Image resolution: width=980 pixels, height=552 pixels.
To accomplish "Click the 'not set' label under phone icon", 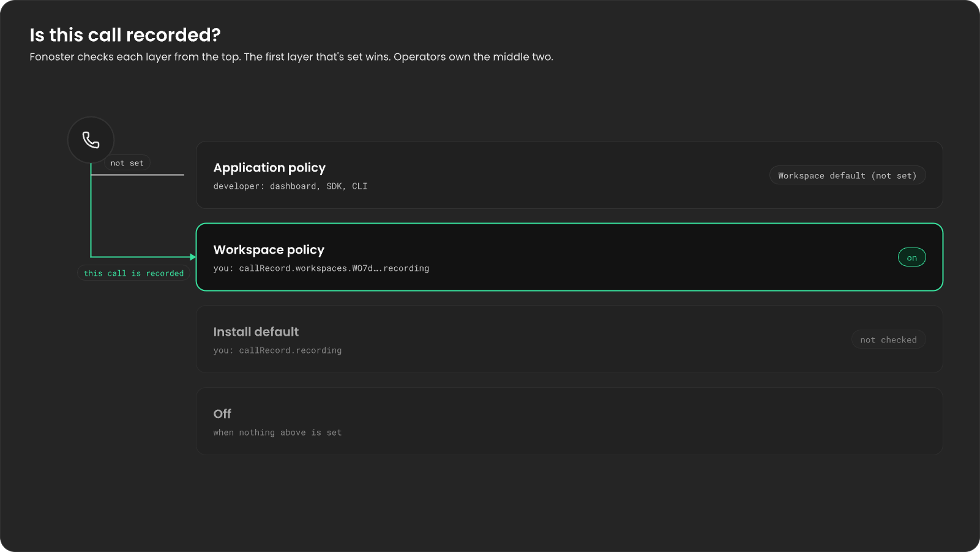I will click(127, 163).
